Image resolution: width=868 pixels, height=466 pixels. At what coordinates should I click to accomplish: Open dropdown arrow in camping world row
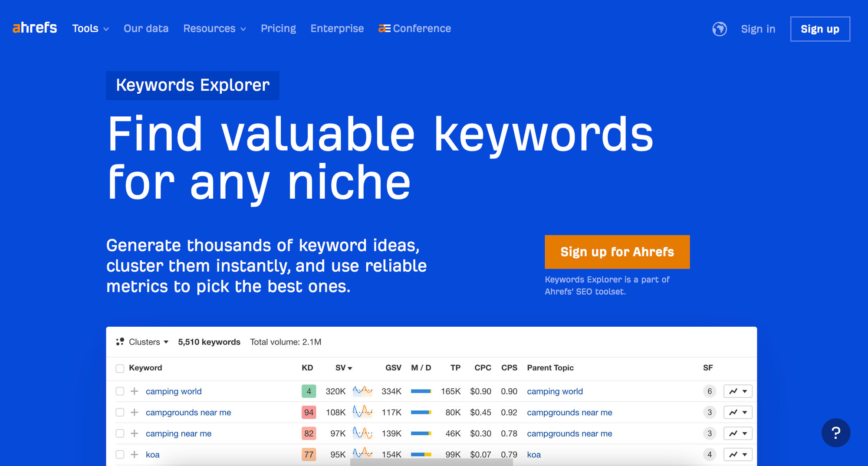click(x=745, y=391)
